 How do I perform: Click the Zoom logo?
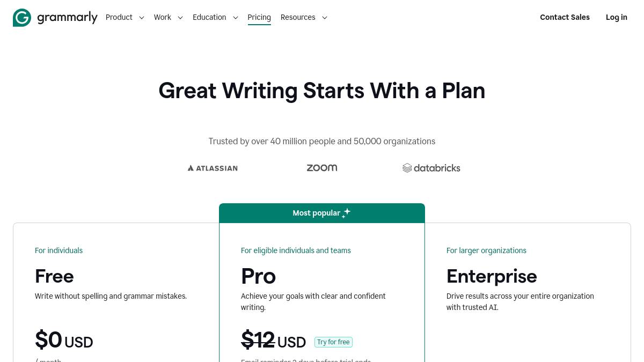tap(322, 168)
